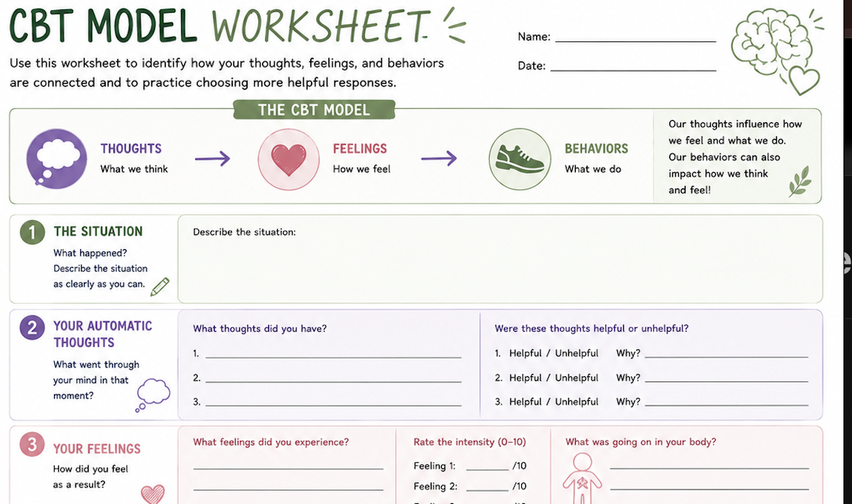Click the first feelings experienced line
The image size is (852, 504).
click(288, 469)
